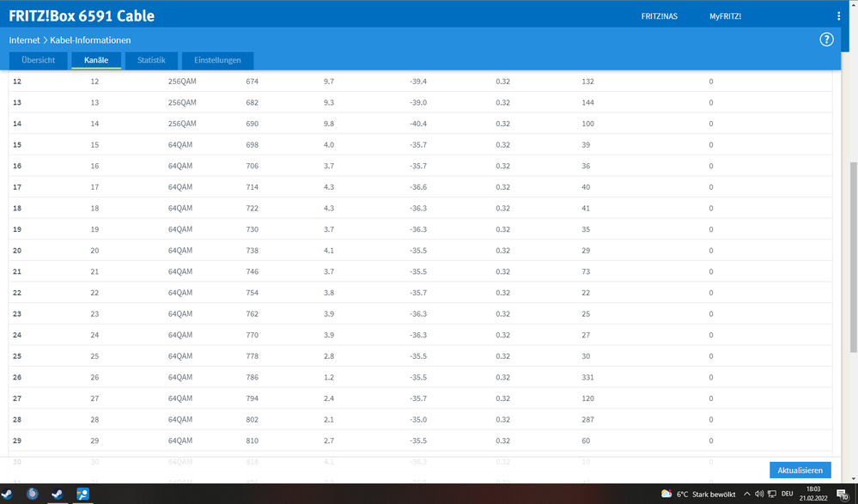Click the FRITZ!Box 6591 Cable title
Image resolution: width=858 pixels, height=504 pixels.
[x=82, y=15]
